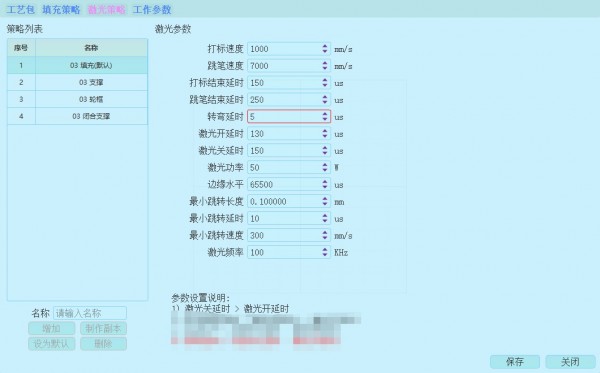The width and height of the screenshot is (600, 373).
Task: Click the 设为默认 button
Action: tap(51, 344)
